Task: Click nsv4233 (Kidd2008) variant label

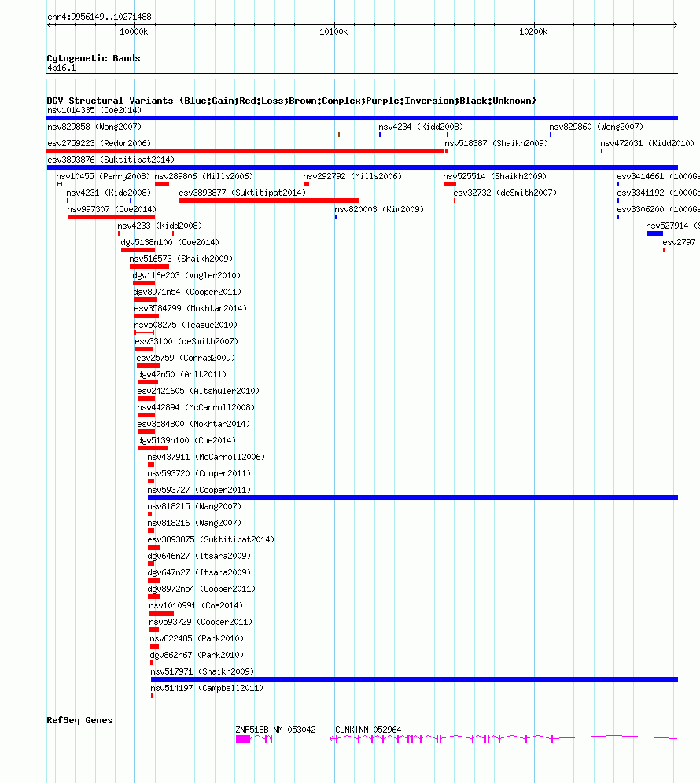Action: click(x=160, y=226)
